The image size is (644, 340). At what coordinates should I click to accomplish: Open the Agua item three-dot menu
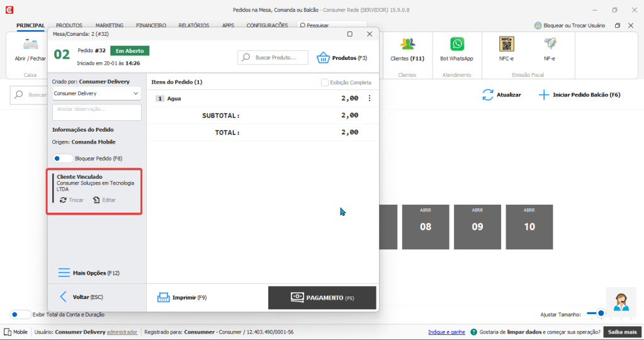point(370,98)
